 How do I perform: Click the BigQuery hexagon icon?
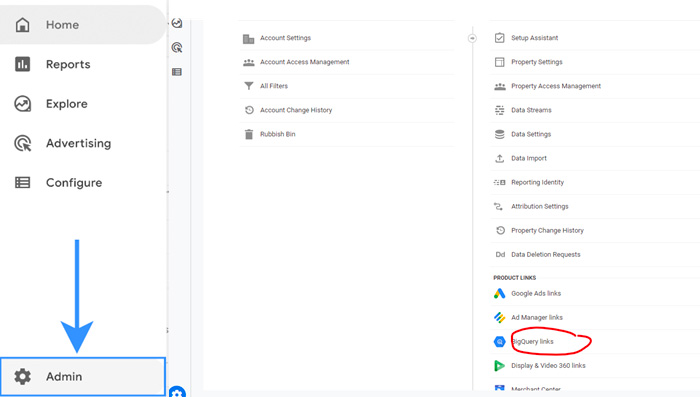pyautogui.click(x=500, y=342)
